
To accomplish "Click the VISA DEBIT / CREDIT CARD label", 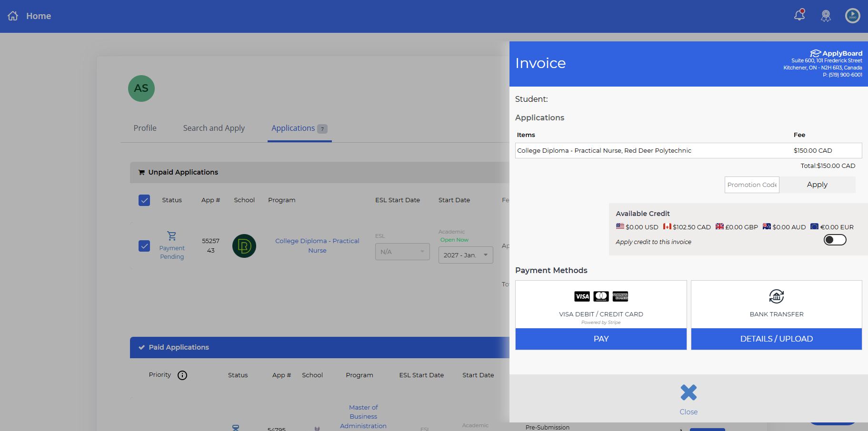I will [601, 314].
